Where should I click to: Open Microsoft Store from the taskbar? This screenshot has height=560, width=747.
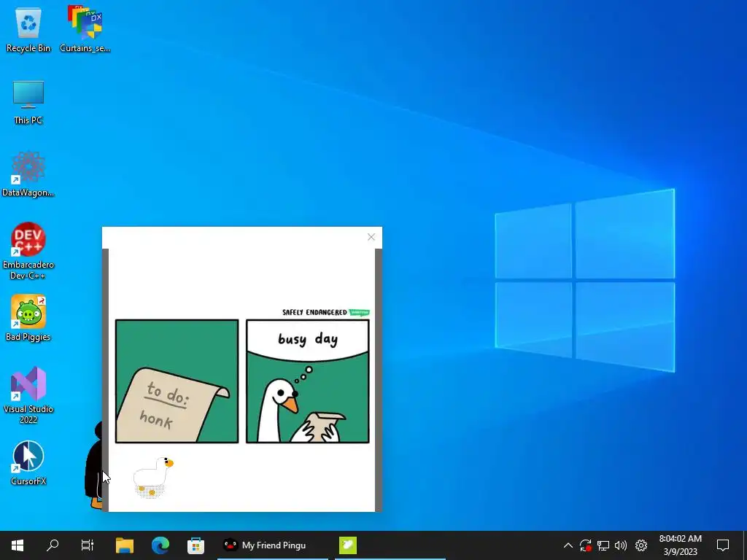tap(196, 545)
